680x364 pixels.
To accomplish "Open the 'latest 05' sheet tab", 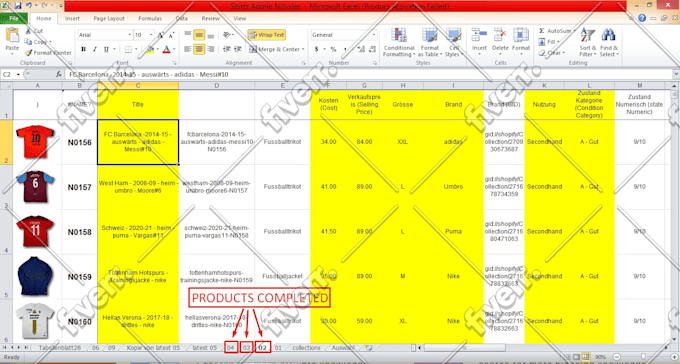I will click(x=204, y=348).
